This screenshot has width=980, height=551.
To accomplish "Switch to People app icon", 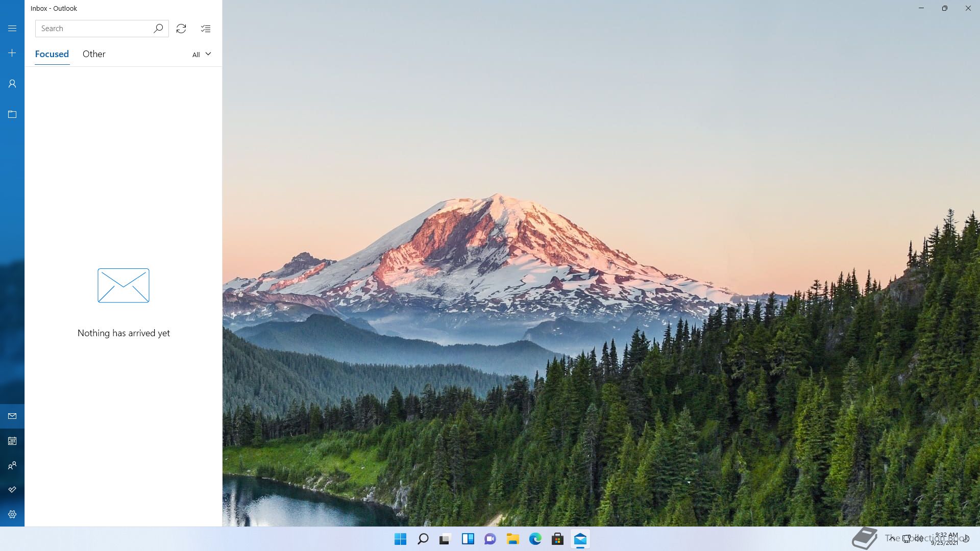I will (12, 465).
